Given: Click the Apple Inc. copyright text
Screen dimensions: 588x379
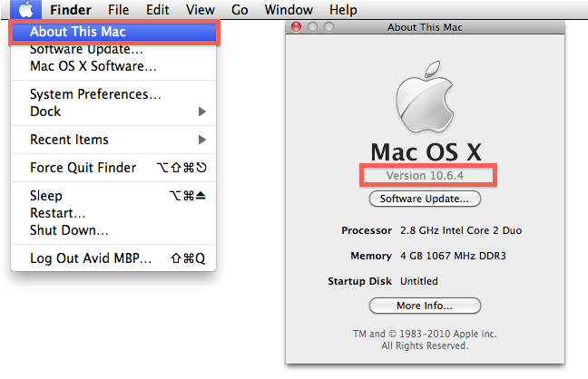Looking at the screenshot, I should [x=425, y=340].
